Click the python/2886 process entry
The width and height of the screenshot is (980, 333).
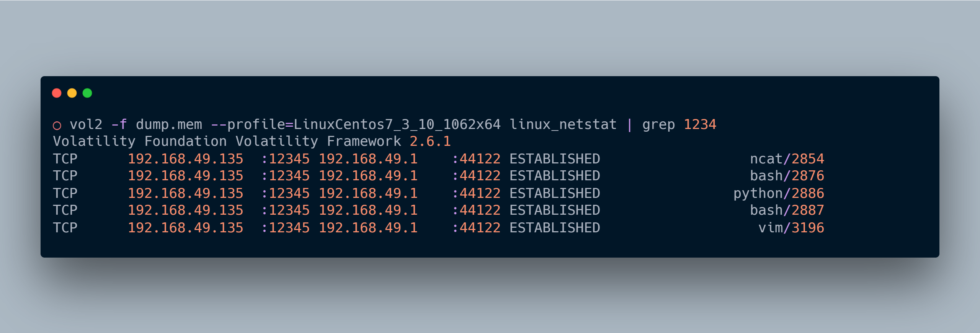coord(779,193)
